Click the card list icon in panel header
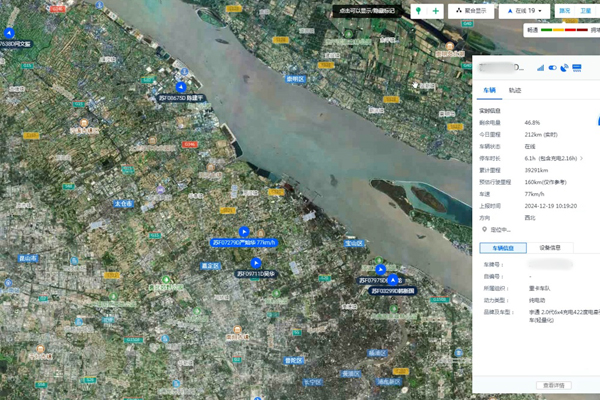 coord(577,68)
